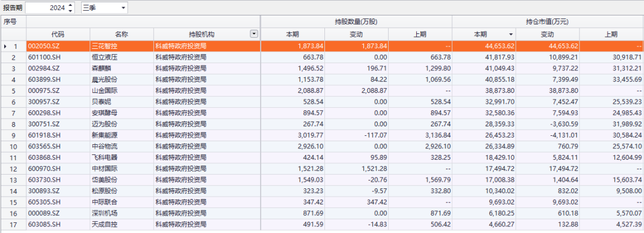644x233 pixels.
Task: Select stock code 603899.SH
Action: pos(58,80)
